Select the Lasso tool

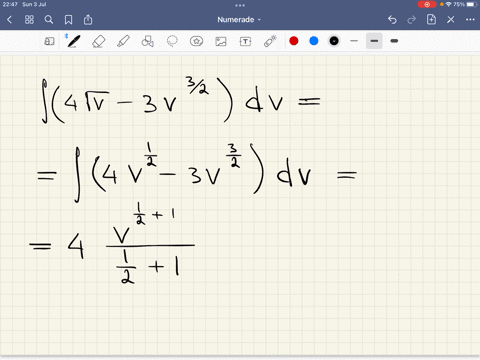172,41
